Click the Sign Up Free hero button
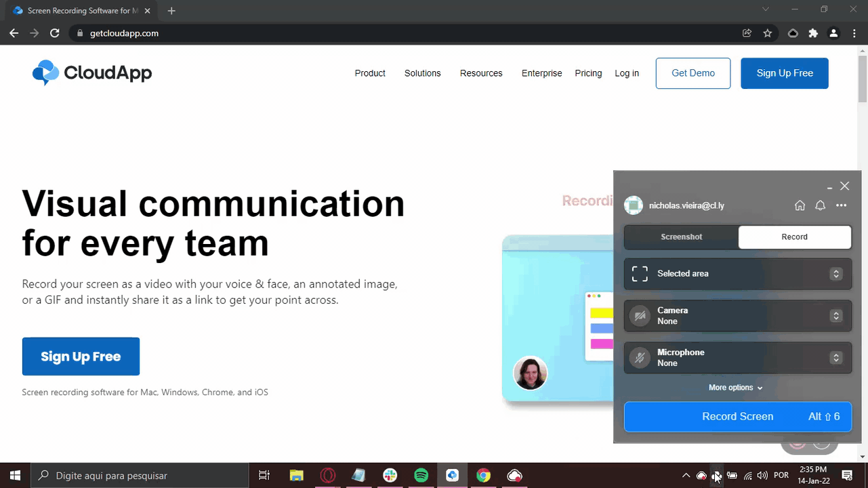Image resolution: width=868 pixels, height=488 pixels. 81,357
